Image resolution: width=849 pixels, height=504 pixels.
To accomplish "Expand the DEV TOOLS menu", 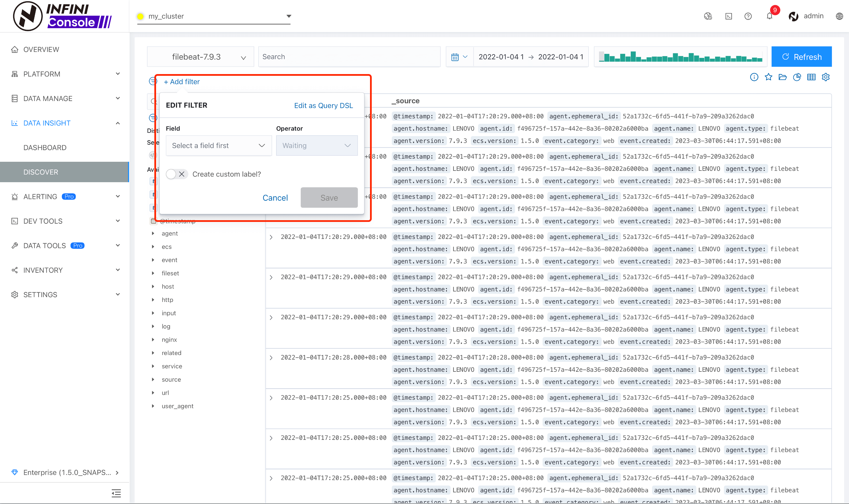I will pyautogui.click(x=64, y=221).
